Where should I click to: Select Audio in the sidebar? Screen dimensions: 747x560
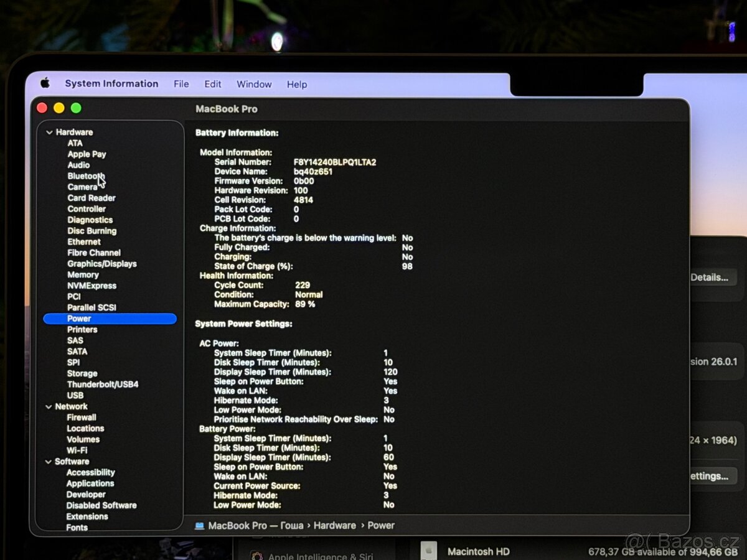click(78, 165)
